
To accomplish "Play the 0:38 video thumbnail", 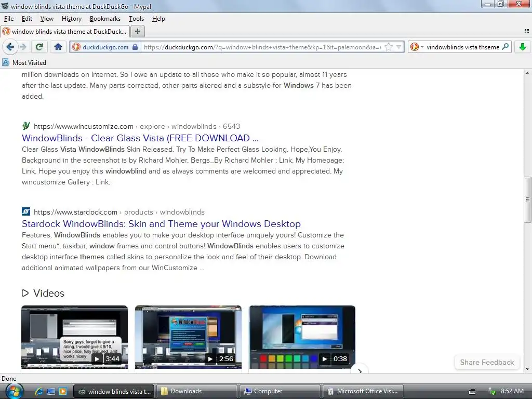I will click(302, 337).
